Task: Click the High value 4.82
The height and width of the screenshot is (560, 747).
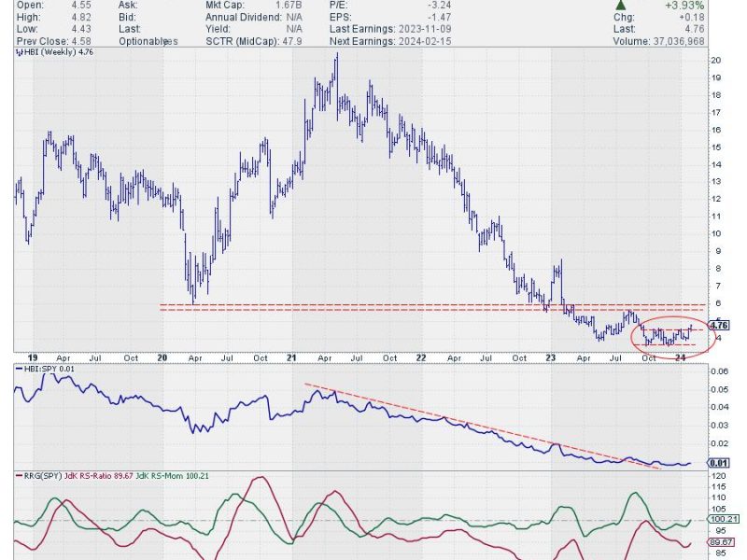Action: 81,17
